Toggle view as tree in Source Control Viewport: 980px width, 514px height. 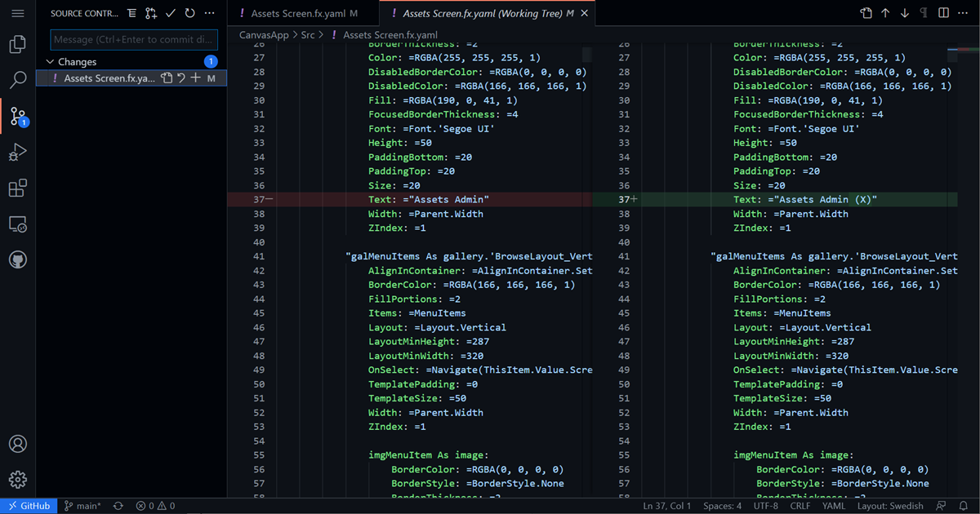click(131, 14)
